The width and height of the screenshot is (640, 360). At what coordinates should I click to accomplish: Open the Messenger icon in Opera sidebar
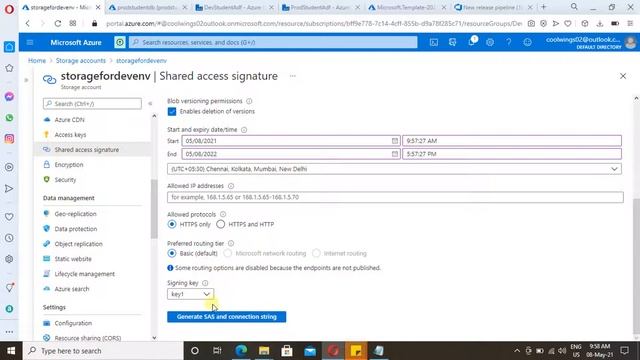pos(9,97)
